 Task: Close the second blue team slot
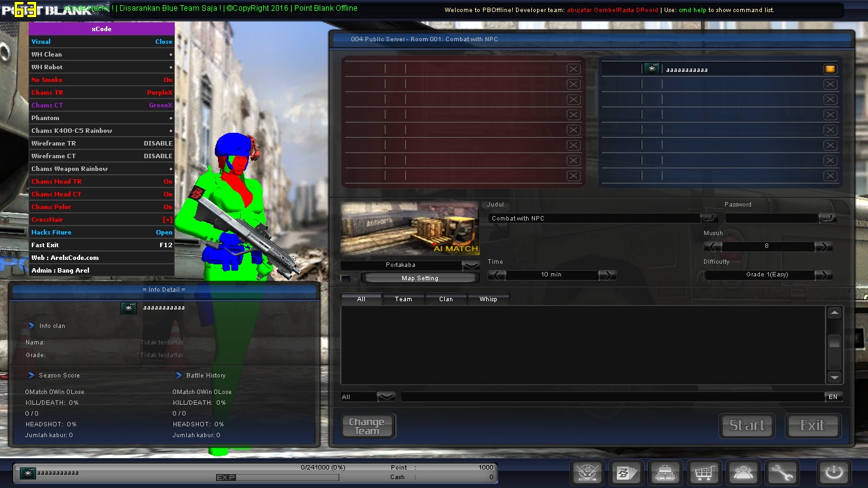[x=830, y=85]
